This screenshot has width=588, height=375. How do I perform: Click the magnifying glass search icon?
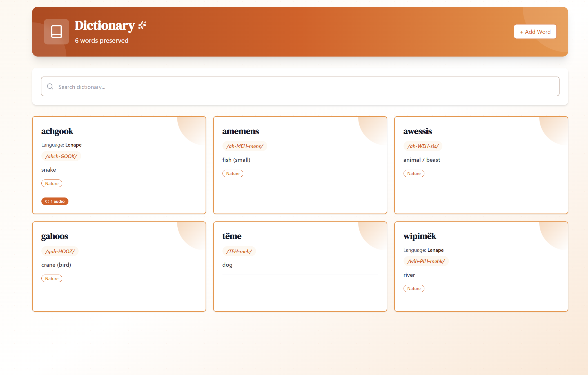point(50,86)
